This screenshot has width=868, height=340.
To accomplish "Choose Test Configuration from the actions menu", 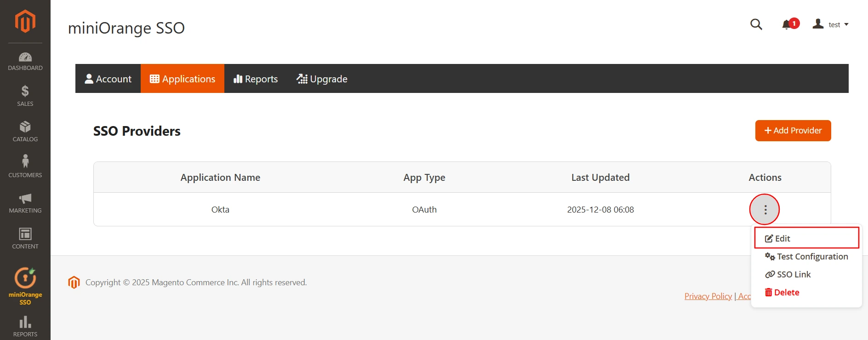I will click(806, 256).
